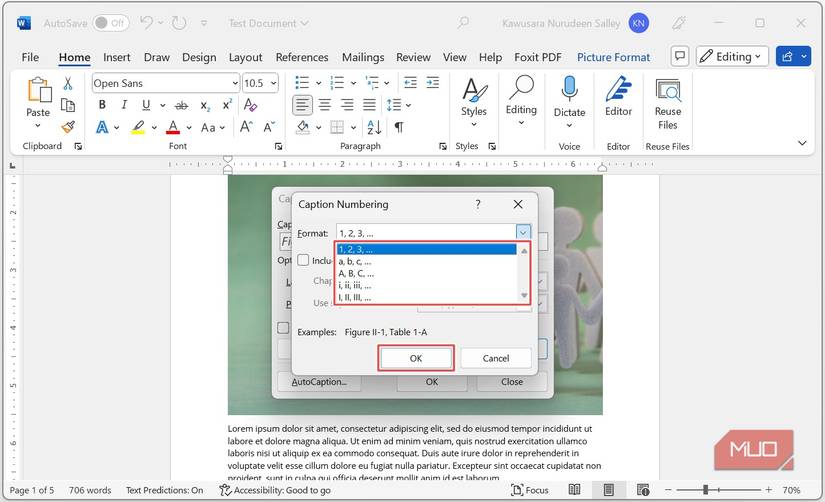Screen dimensions: 825x502
Task: Expand the Format combo box arrow
Action: (523, 232)
